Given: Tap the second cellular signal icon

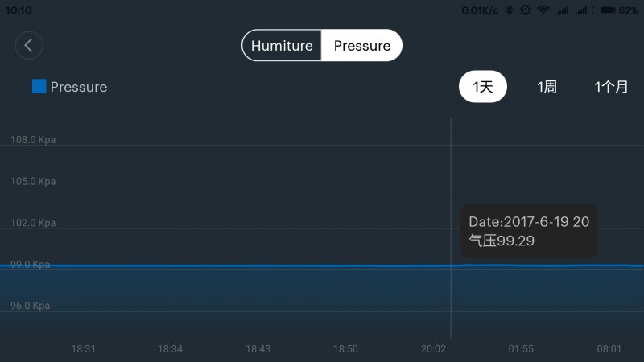Looking at the screenshot, I should 580,10.
